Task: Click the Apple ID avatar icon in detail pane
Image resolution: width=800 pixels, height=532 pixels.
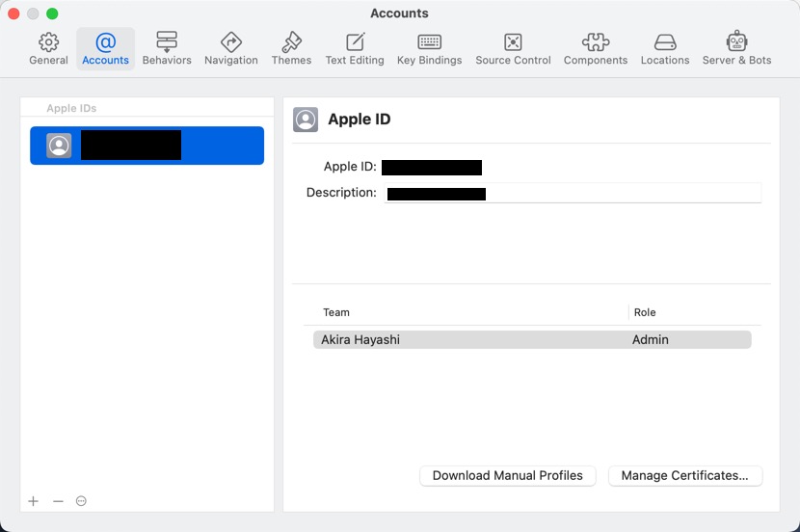Action: pos(306,120)
